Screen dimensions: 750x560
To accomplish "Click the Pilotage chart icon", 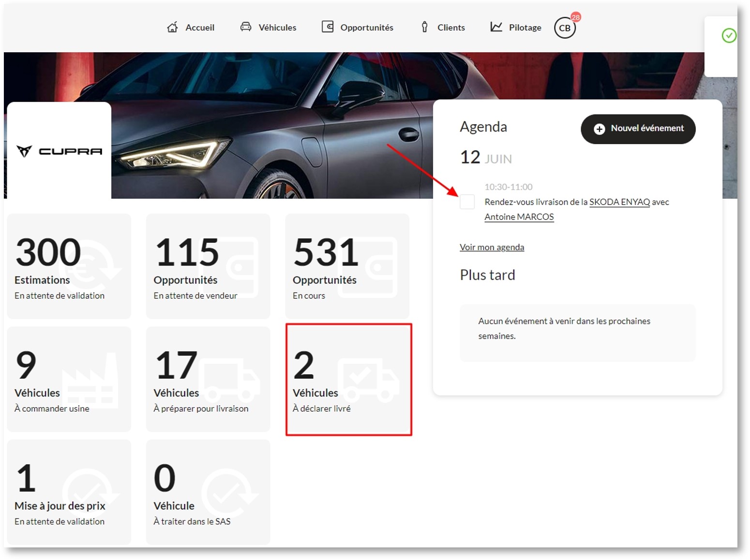I will (496, 27).
